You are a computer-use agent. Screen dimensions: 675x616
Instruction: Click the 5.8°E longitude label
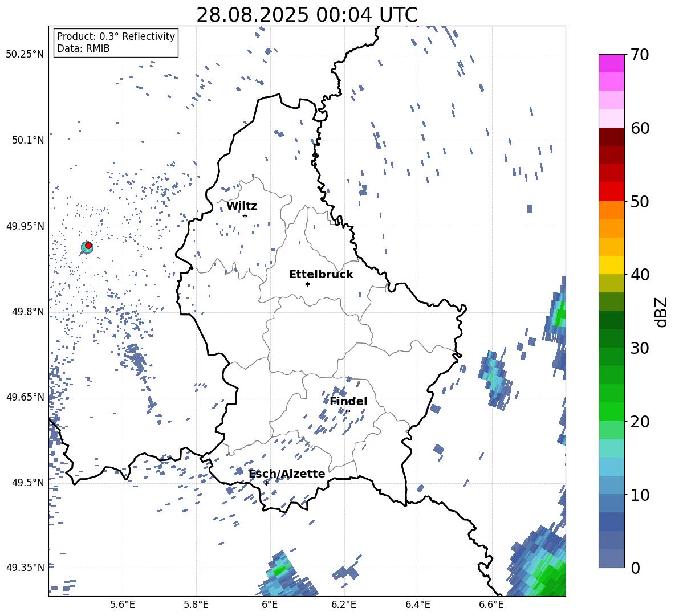196,605
